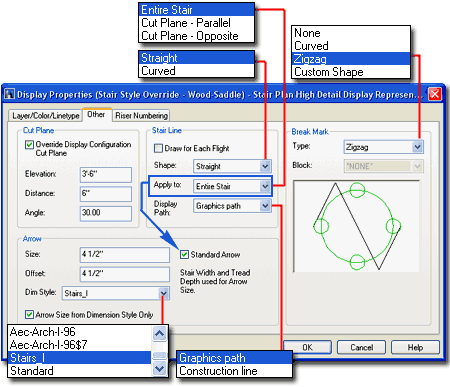This screenshot has width=450, height=387.
Task: Select Aec-Arch-I-96$7 dimension style
Action: click(x=80, y=345)
